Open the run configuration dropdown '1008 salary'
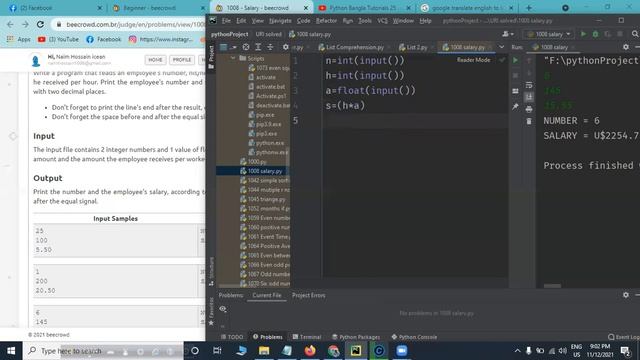This screenshot has height=360, width=640. click(549, 34)
